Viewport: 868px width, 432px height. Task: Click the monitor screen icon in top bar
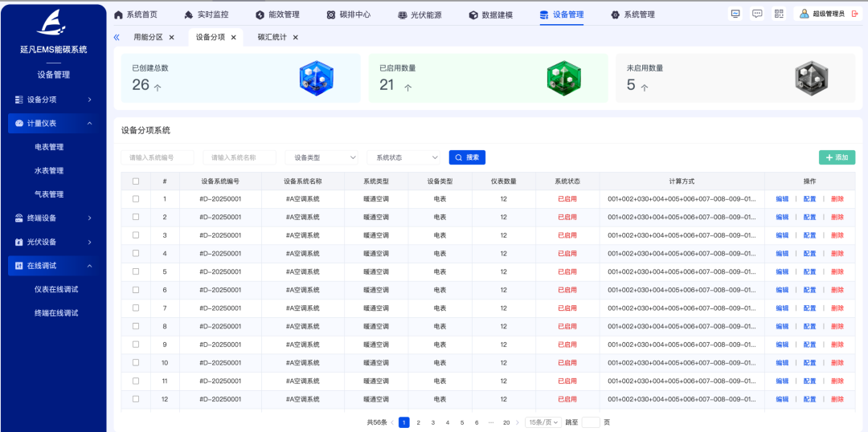735,14
